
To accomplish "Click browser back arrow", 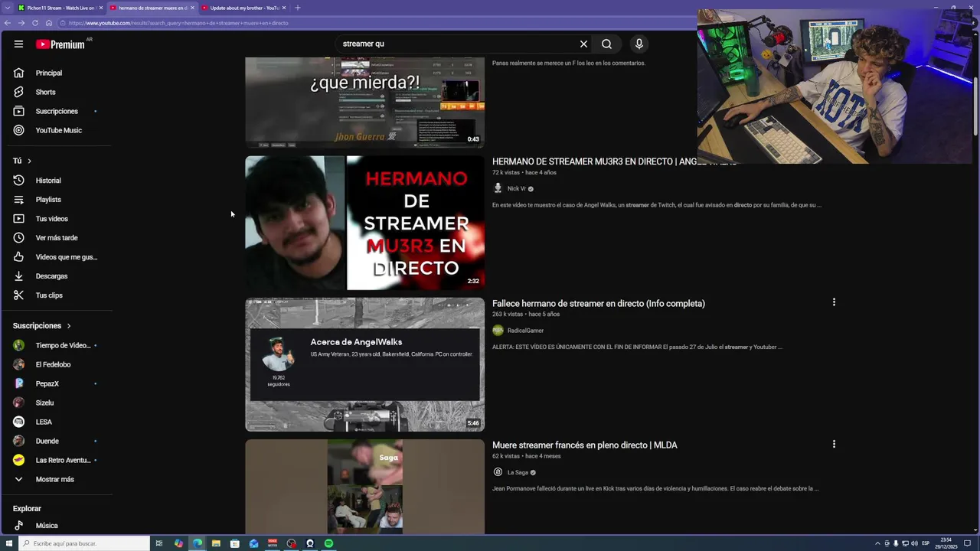I will (8, 23).
